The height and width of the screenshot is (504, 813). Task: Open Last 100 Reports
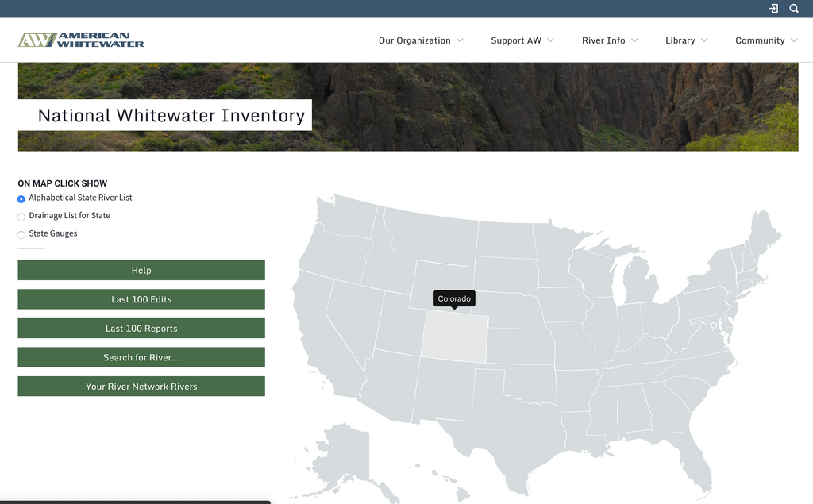(141, 329)
